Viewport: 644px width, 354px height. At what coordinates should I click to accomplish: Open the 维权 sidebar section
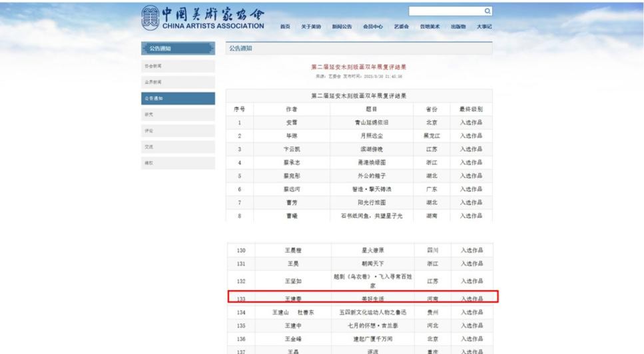click(178, 163)
